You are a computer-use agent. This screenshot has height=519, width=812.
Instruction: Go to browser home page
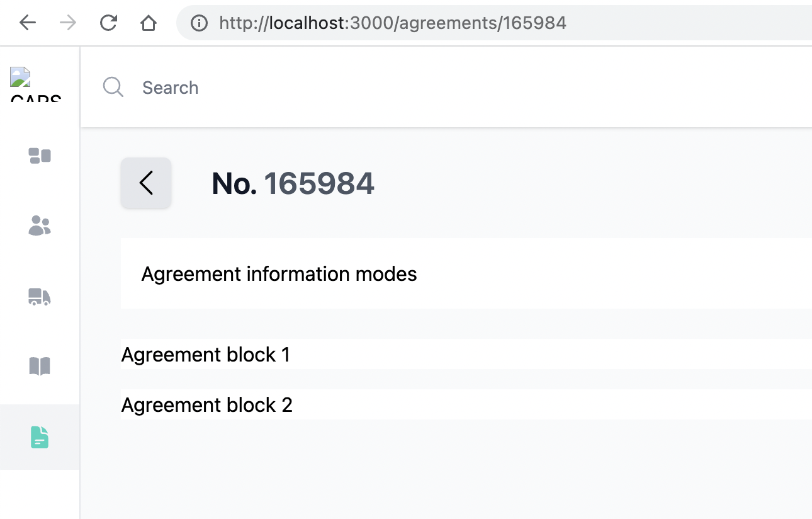[x=148, y=23]
